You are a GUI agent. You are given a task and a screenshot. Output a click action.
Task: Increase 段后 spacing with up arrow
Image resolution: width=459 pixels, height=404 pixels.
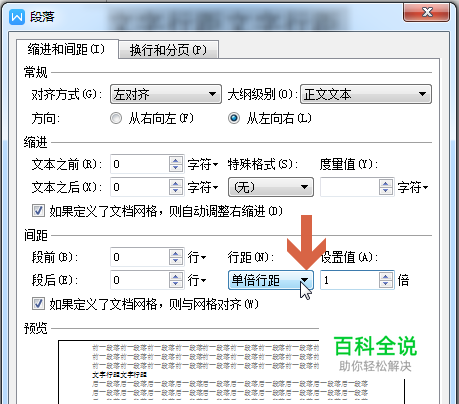tap(176, 276)
